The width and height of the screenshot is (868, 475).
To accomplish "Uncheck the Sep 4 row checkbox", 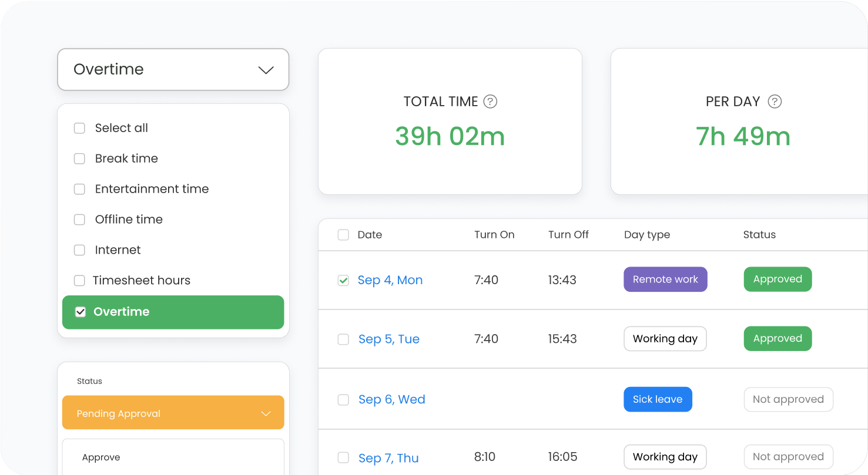I will (343, 281).
